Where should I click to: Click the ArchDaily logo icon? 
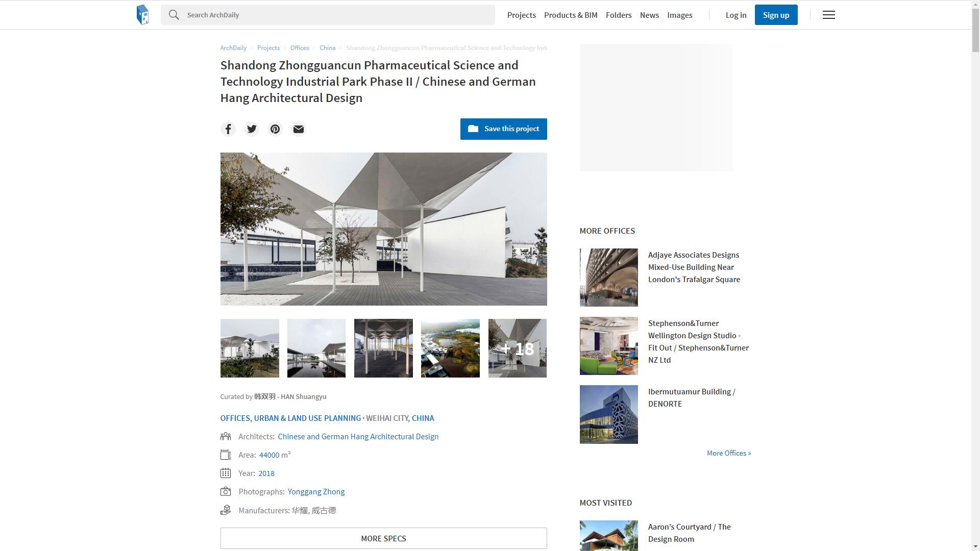142,15
